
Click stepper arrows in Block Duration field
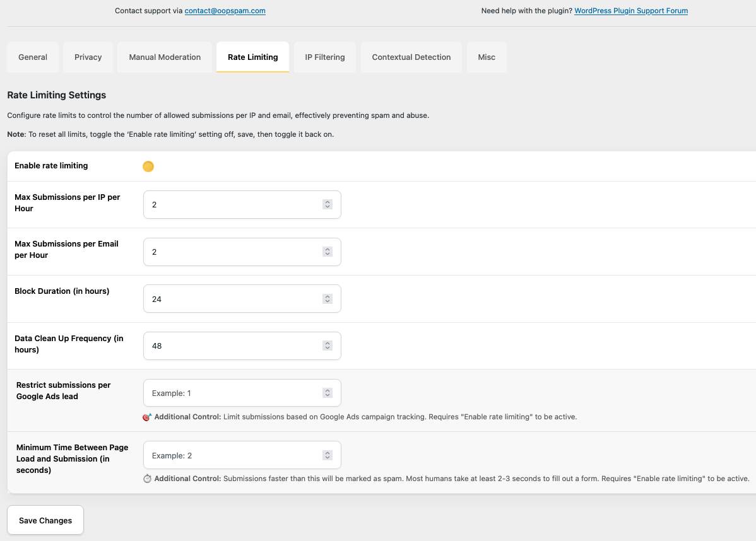coord(327,299)
